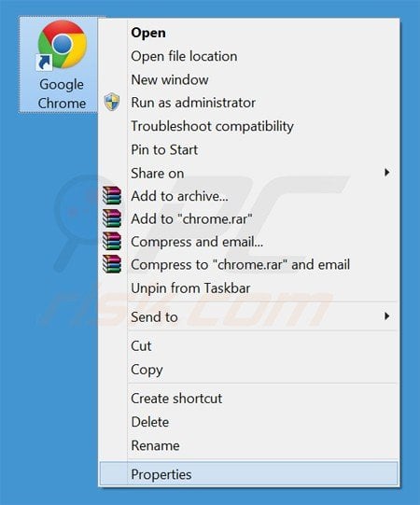Click the Google Chrome shortcut label text
Viewport: 420px width, 505px height.
62,93
